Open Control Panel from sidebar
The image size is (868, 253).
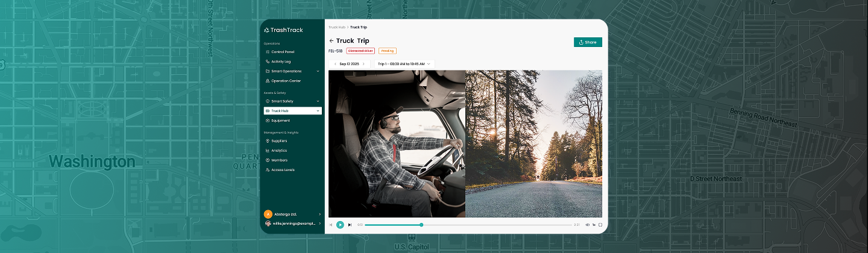coord(282,52)
